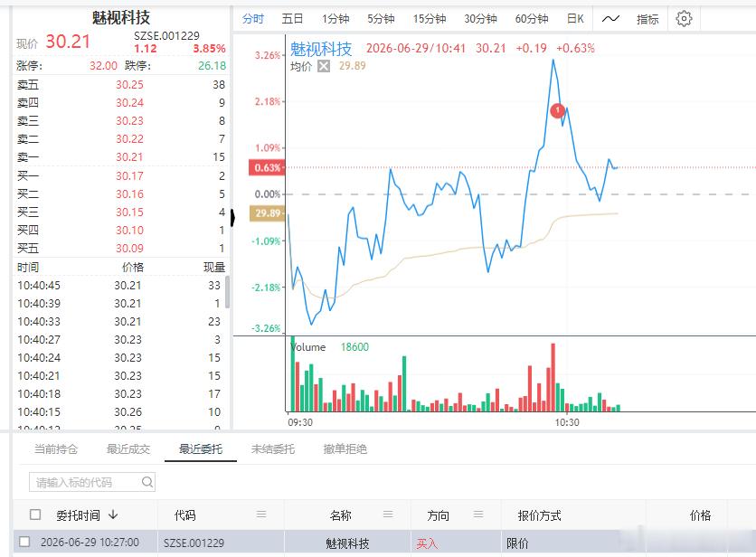This screenshot has width=756, height=557.
Task: Click the 10:40:15 trade row
Action: point(118,411)
